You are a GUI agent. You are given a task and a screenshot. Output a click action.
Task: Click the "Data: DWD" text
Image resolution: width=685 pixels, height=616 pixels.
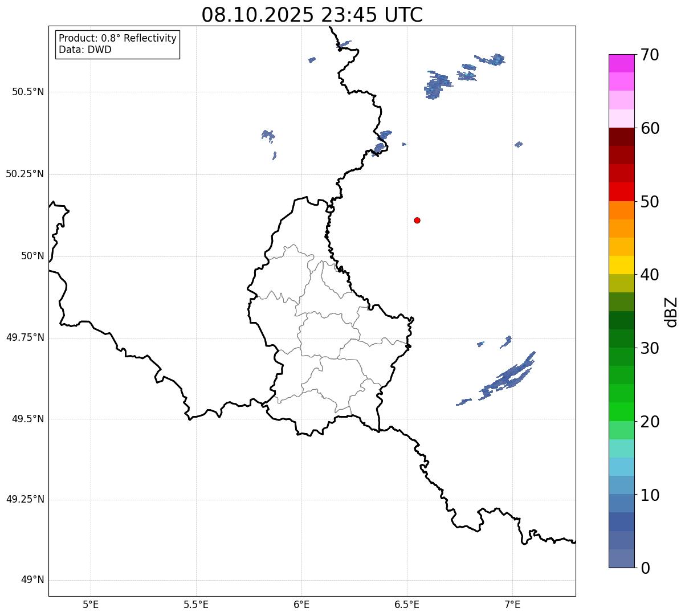(x=85, y=50)
